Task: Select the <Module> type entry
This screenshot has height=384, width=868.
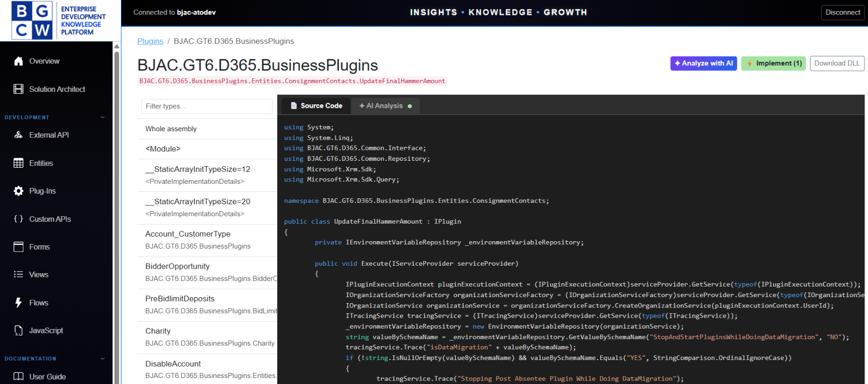Action: tap(207, 149)
